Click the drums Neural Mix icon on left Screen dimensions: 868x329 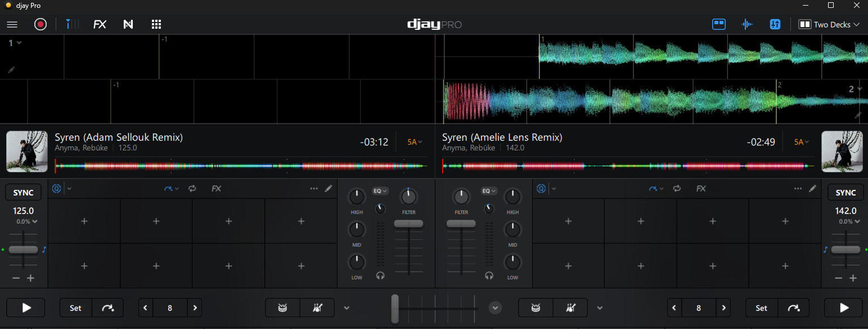tap(282, 308)
